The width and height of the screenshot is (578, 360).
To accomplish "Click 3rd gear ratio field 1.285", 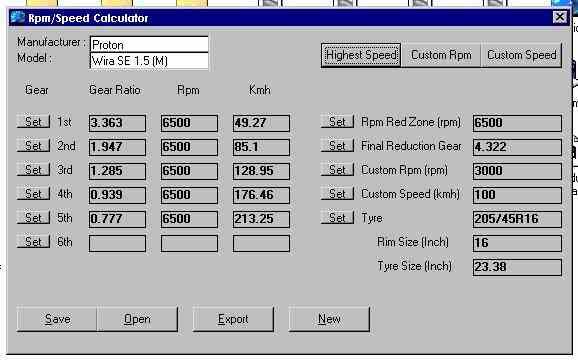I will tap(117, 171).
